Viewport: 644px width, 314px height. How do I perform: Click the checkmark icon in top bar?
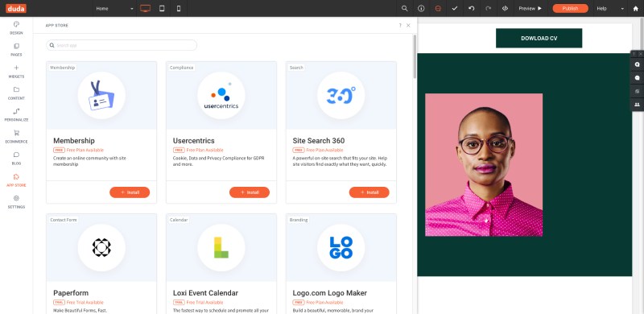455,8
